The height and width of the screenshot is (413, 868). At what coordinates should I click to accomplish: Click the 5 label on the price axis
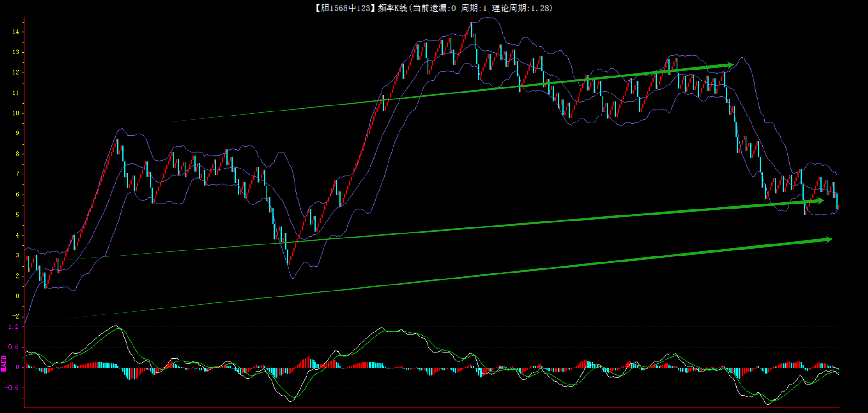coord(17,215)
